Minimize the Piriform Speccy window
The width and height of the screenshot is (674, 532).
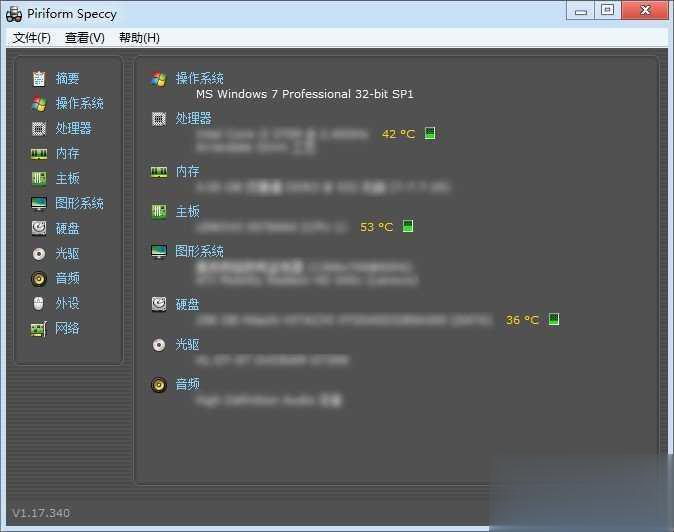(x=580, y=10)
